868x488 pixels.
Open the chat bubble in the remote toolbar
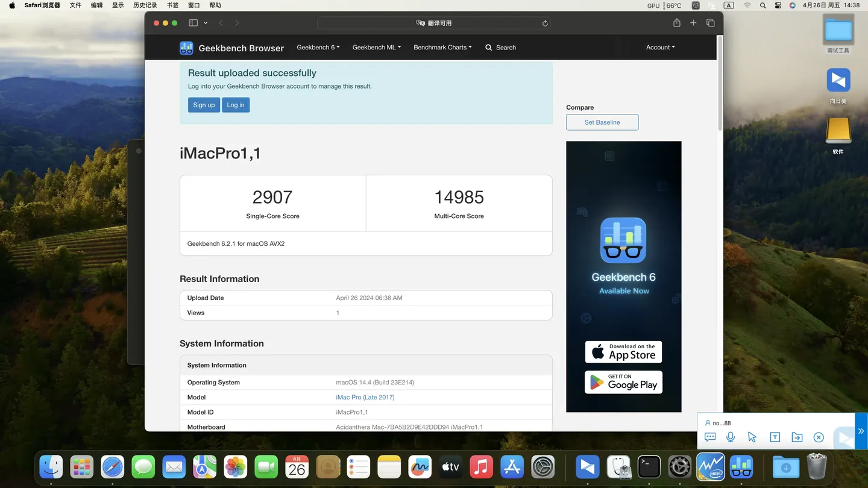click(x=710, y=437)
